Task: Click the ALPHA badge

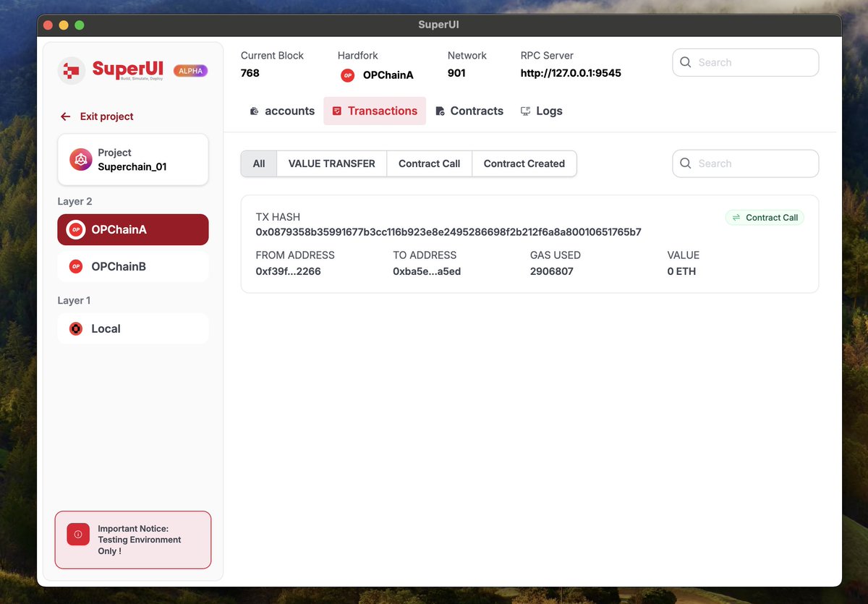Action: pyautogui.click(x=190, y=71)
